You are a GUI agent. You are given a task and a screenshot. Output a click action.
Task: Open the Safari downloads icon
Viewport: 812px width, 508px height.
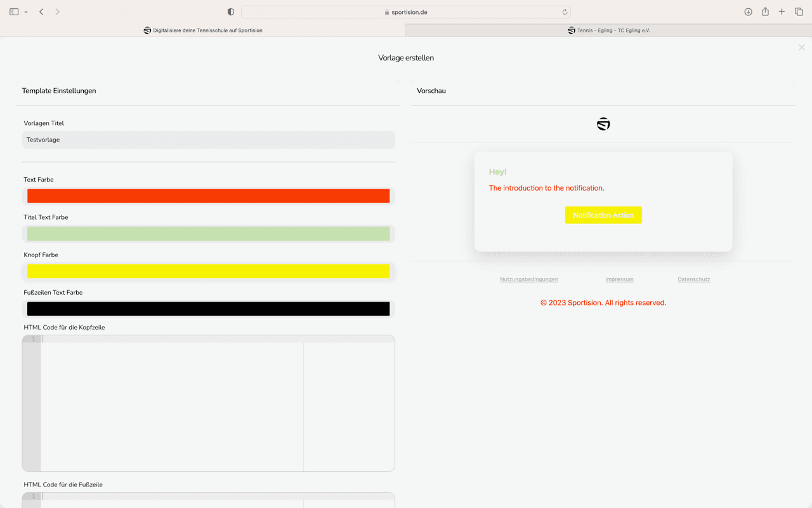pyautogui.click(x=748, y=12)
